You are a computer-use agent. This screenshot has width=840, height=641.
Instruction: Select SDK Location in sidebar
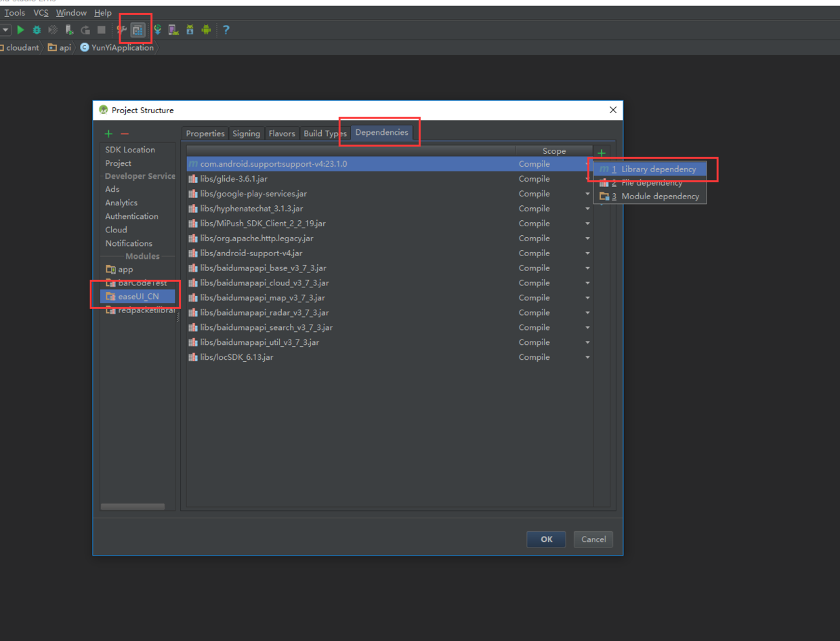[130, 150]
